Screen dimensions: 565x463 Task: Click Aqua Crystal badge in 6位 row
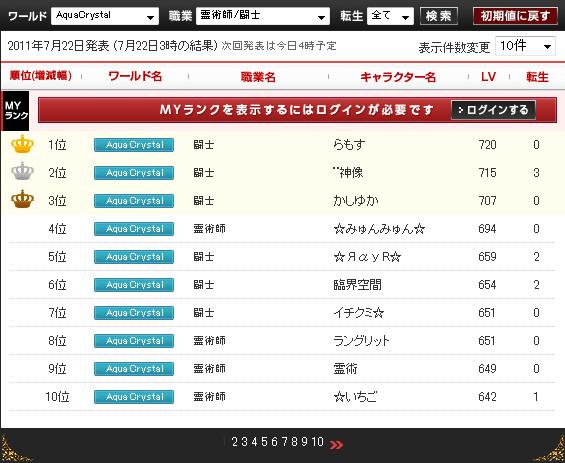(x=134, y=285)
